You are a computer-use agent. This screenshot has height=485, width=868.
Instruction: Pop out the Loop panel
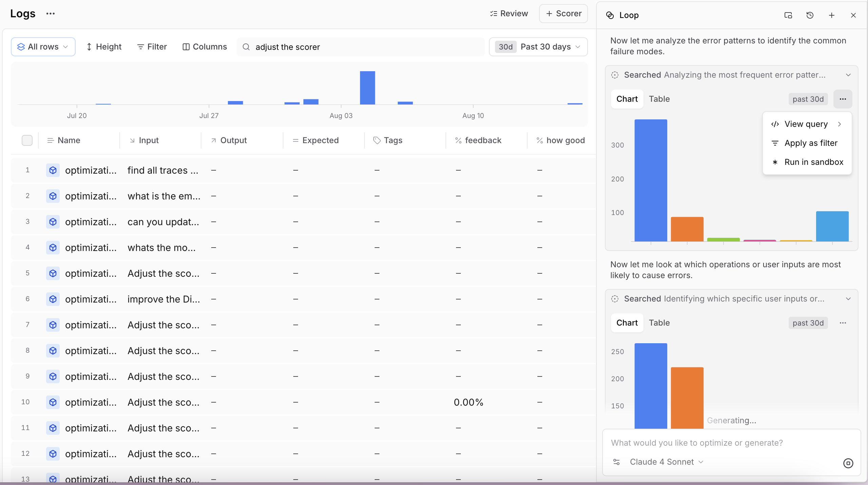(x=788, y=15)
